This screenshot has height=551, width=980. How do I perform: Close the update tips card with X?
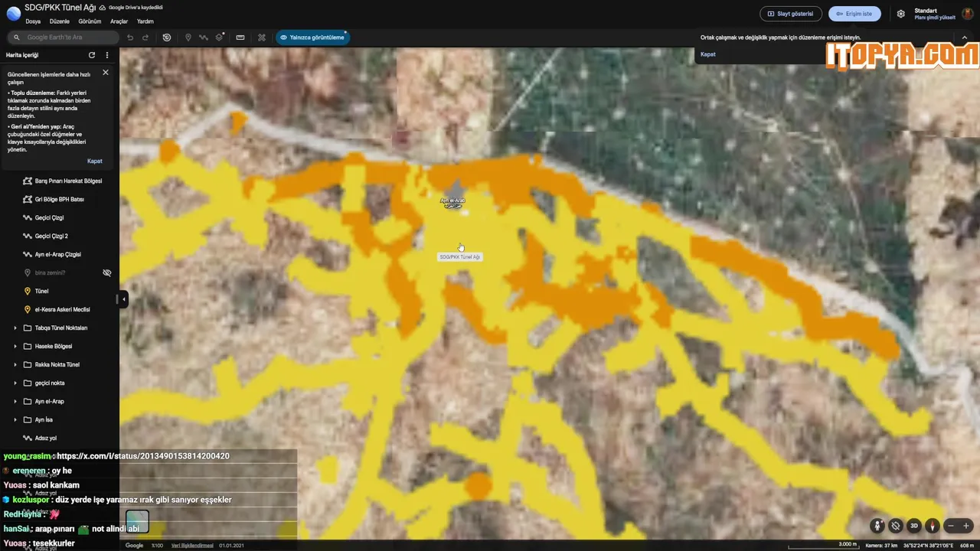[x=106, y=73]
